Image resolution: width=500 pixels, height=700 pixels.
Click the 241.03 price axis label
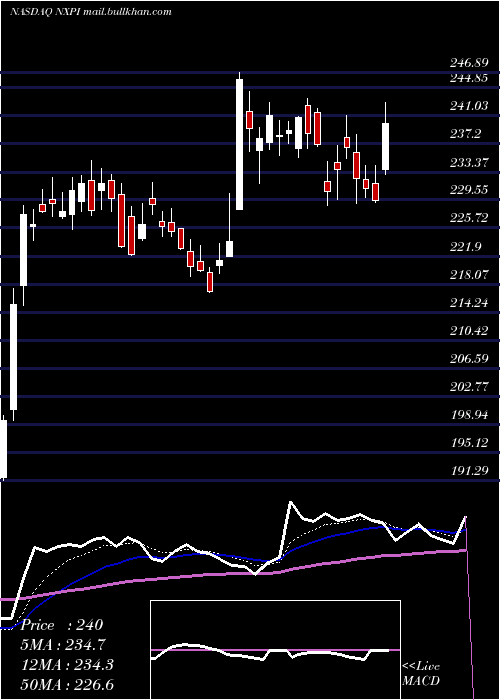[468, 106]
